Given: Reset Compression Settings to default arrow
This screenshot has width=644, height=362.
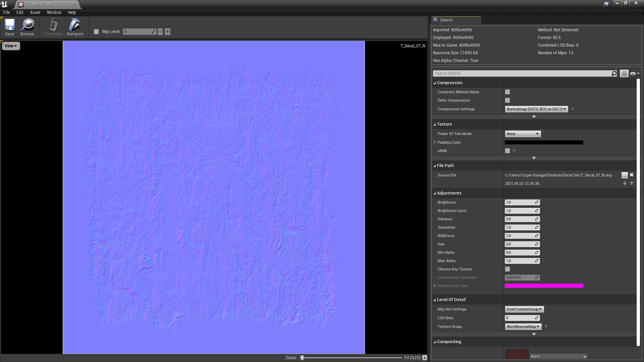Looking at the screenshot, I should [573, 109].
